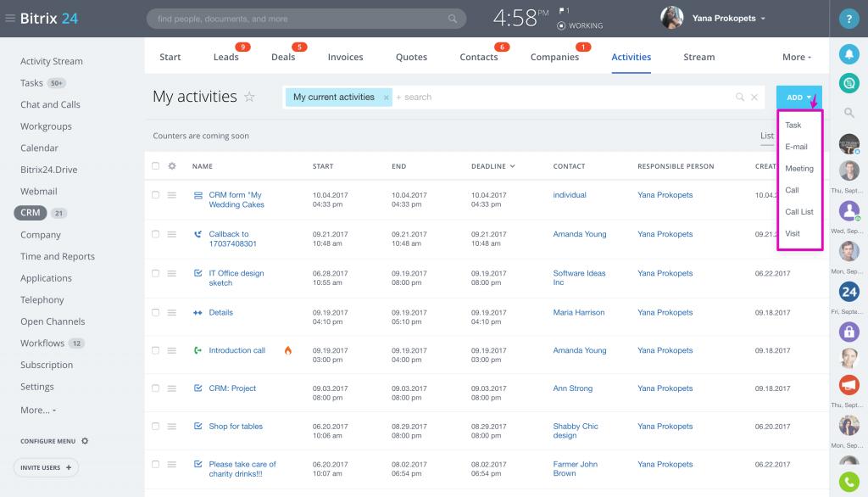
Task: Select the Shop for tables checkbox
Action: 156,427
